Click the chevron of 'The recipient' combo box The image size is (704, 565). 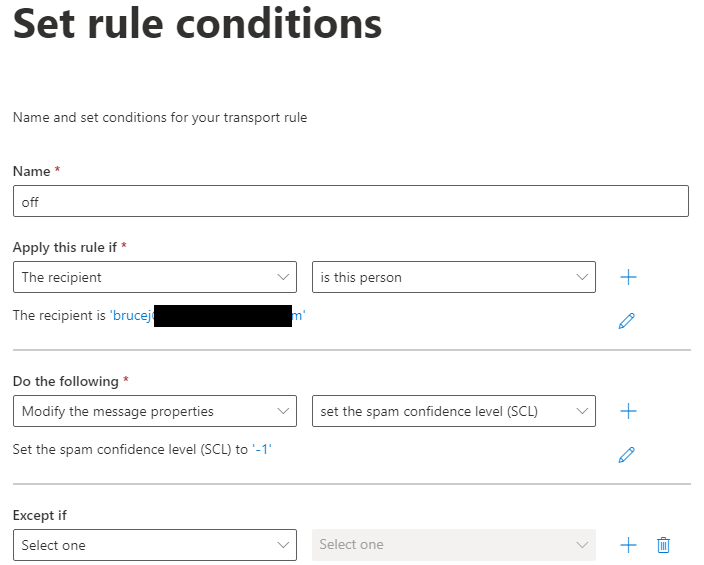click(x=283, y=277)
